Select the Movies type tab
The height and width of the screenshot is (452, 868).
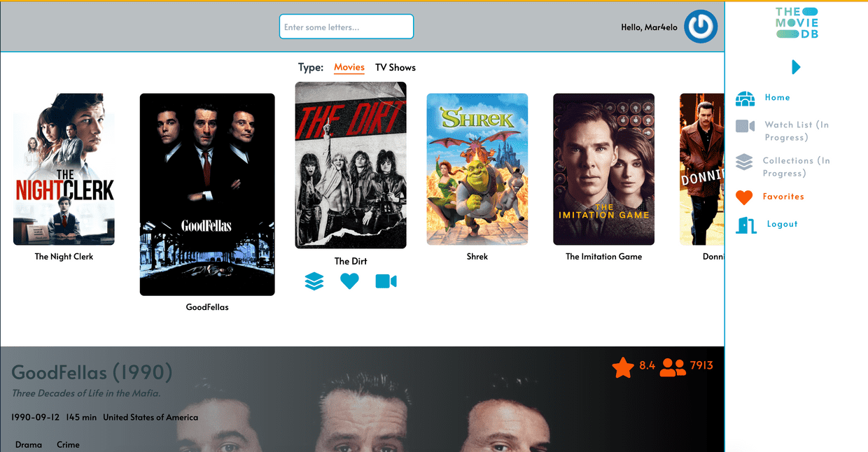tap(349, 68)
